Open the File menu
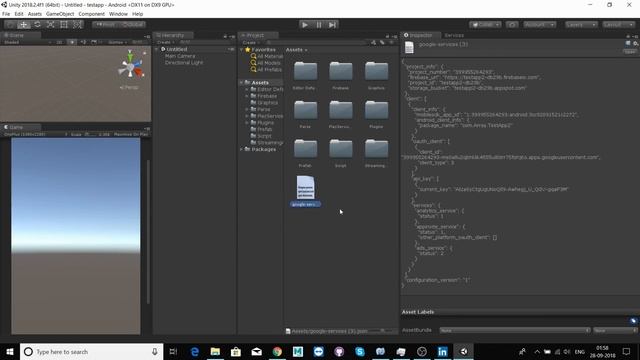Image resolution: width=640 pixels, height=360 pixels. pos(6,14)
